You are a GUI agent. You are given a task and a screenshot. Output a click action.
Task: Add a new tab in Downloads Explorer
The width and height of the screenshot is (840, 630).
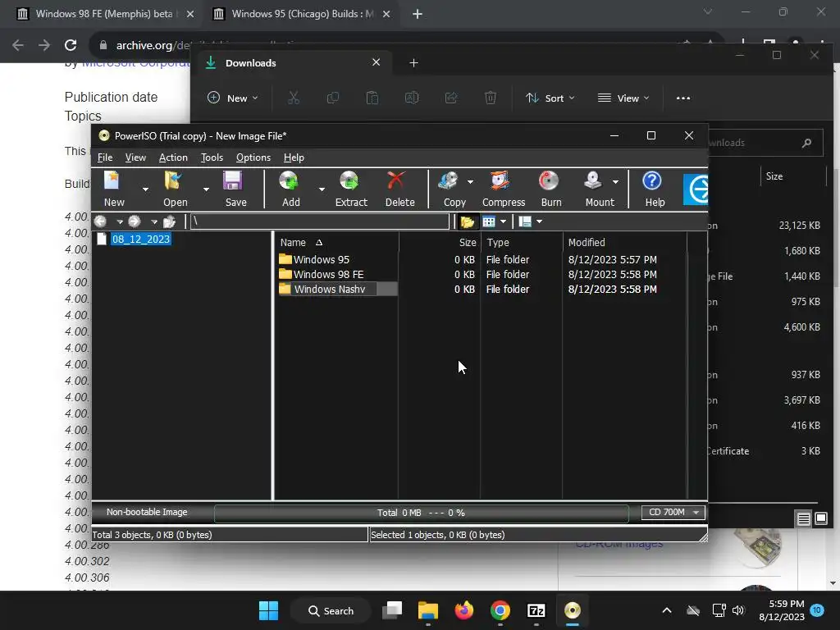[413, 62]
